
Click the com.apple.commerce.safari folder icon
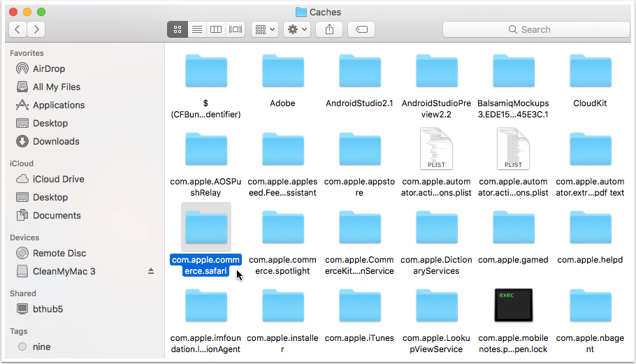pos(205,227)
